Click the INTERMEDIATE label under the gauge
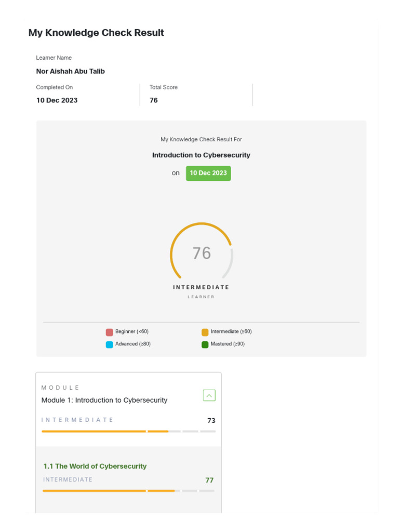This screenshot has width=399, height=532. pos(201,287)
